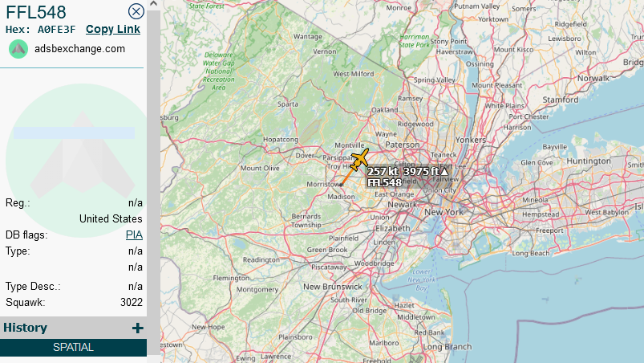Click the Copy Link hyperlink
Image resolution: width=644 pixels, height=363 pixels.
click(x=113, y=29)
